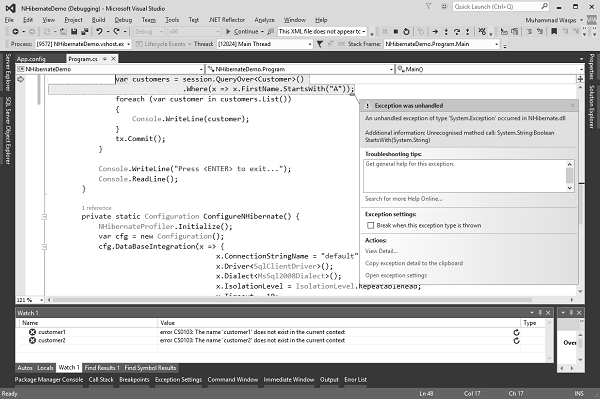The height and width of the screenshot is (399, 600).
Task: Click the Toggle Bookmark icon in toolbar
Action: click(x=554, y=31)
